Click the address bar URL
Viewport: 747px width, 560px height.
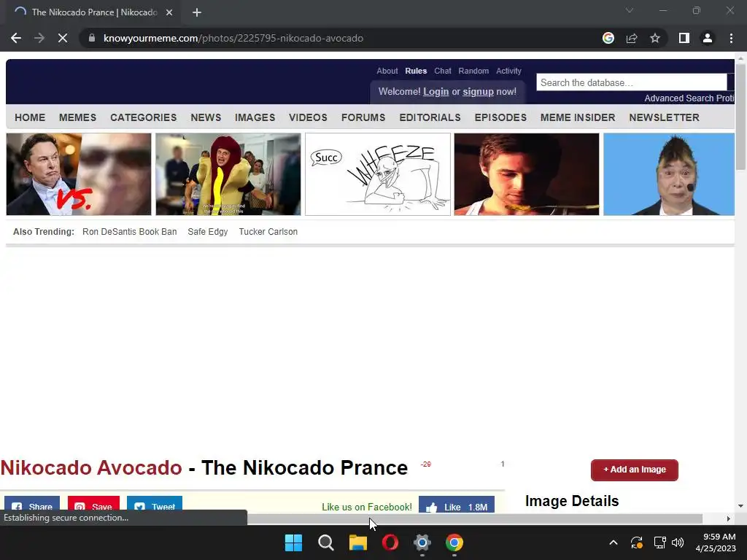(x=233, y=38)
